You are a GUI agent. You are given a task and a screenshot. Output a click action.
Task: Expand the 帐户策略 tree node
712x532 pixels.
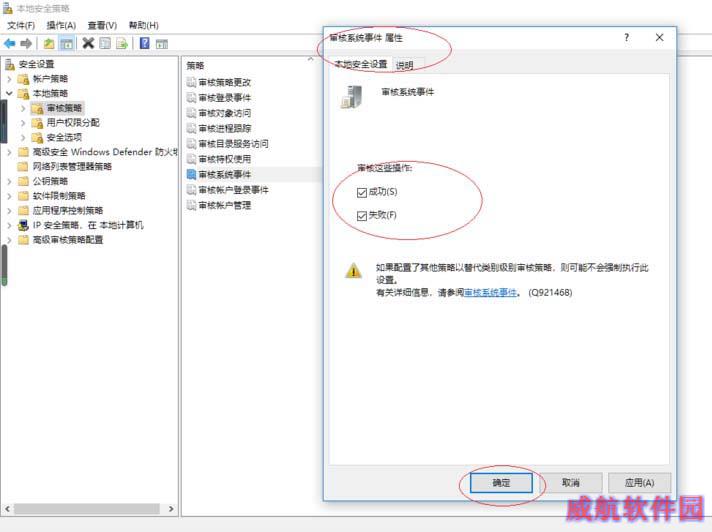(9, 79)
